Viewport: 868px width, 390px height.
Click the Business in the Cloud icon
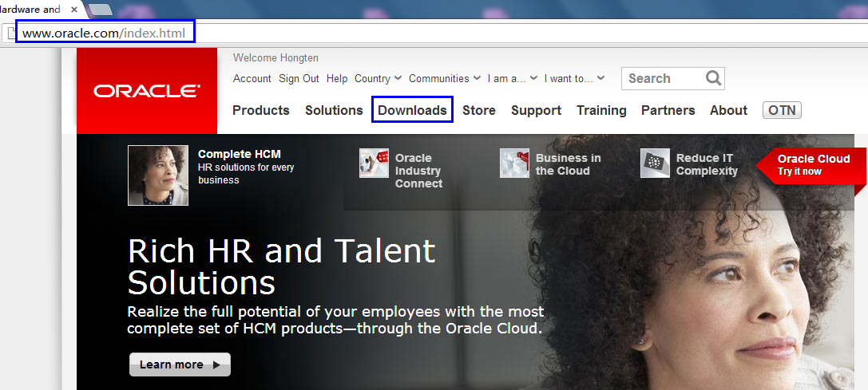click(x=514, y=163)
